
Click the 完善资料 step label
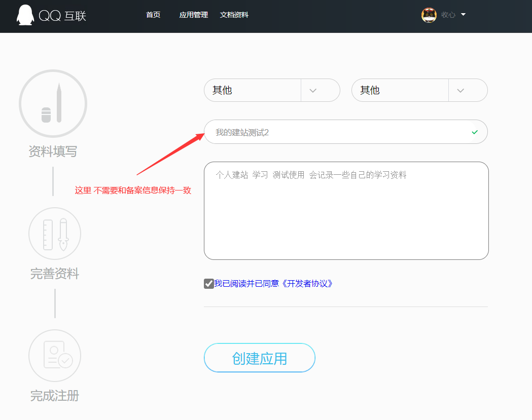55,274
